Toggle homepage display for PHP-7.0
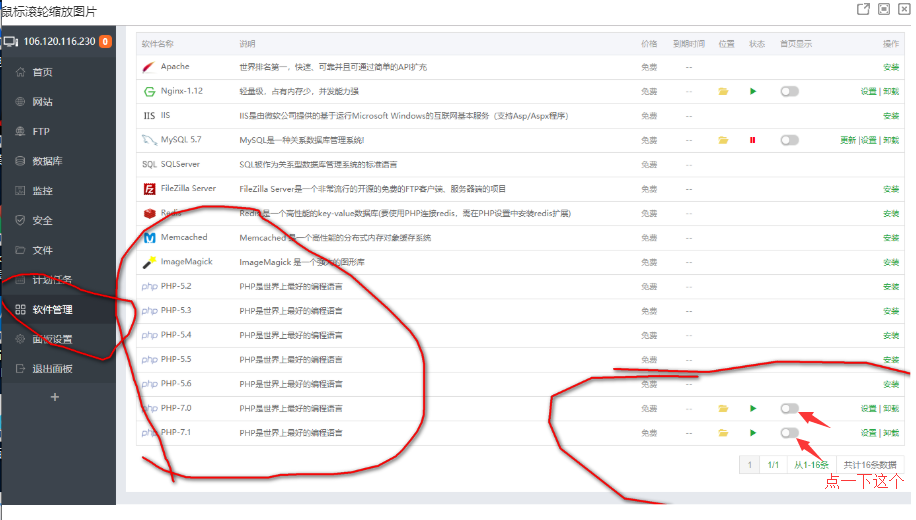The image size is (916, 520). click(789, 408)
